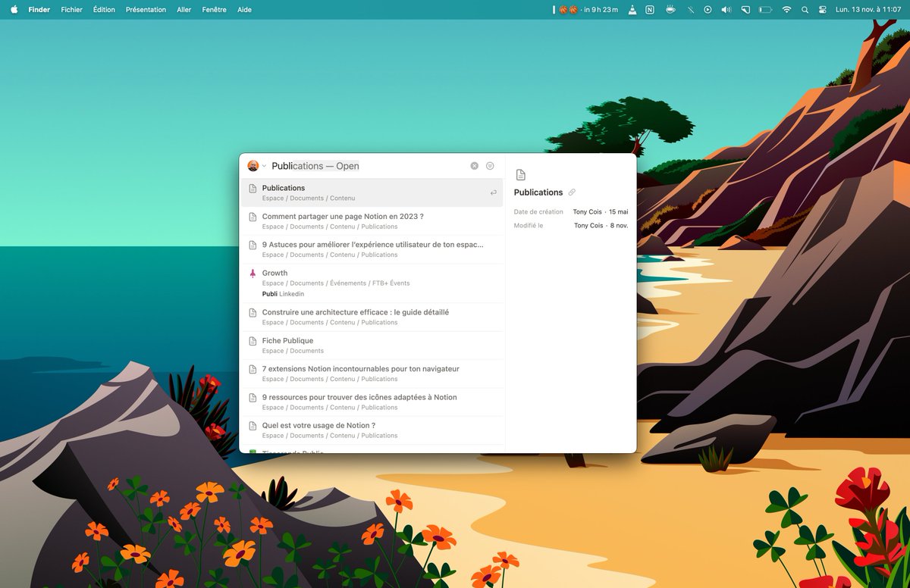
Task: Click the play-circle menu bar icon
Action: tap(708, 10)
